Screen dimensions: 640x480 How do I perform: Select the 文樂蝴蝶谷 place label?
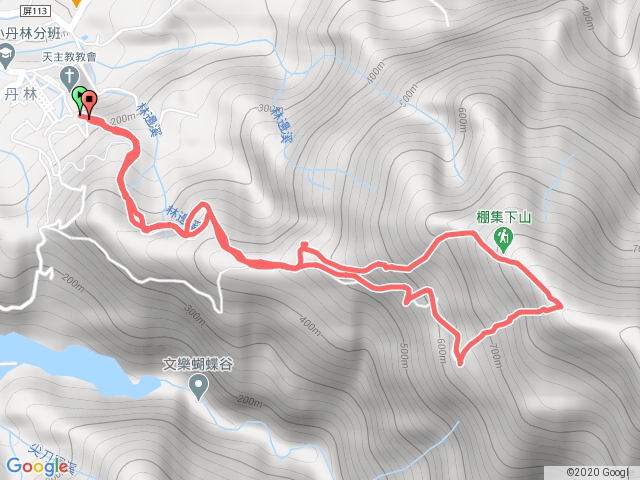point(198,364)
